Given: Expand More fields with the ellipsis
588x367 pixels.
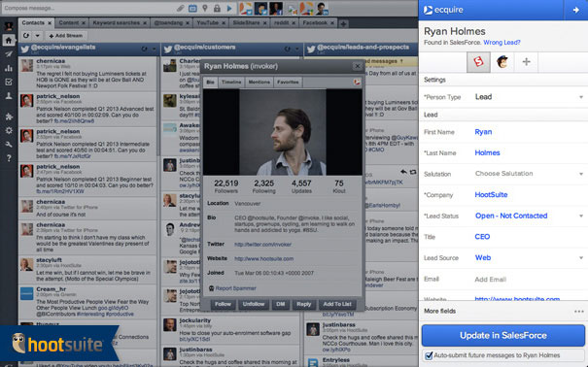Looking at the screenshot, I should click(578, 312).
